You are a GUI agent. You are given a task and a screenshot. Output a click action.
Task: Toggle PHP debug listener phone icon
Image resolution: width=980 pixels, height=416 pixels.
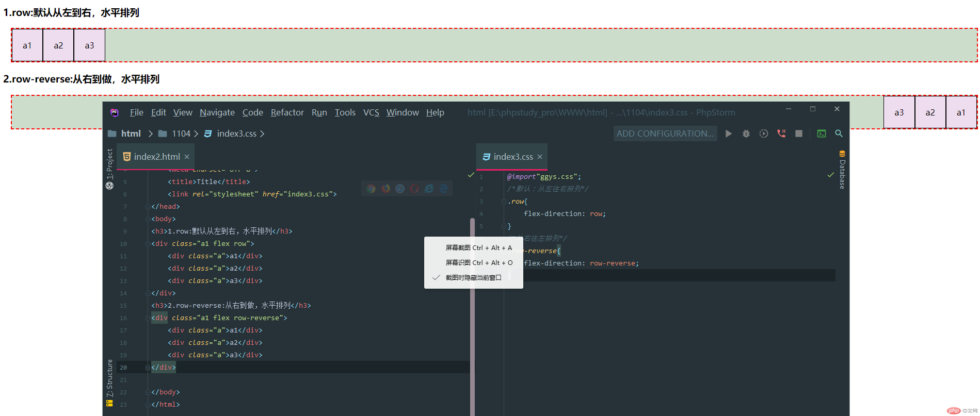[781, 134]
